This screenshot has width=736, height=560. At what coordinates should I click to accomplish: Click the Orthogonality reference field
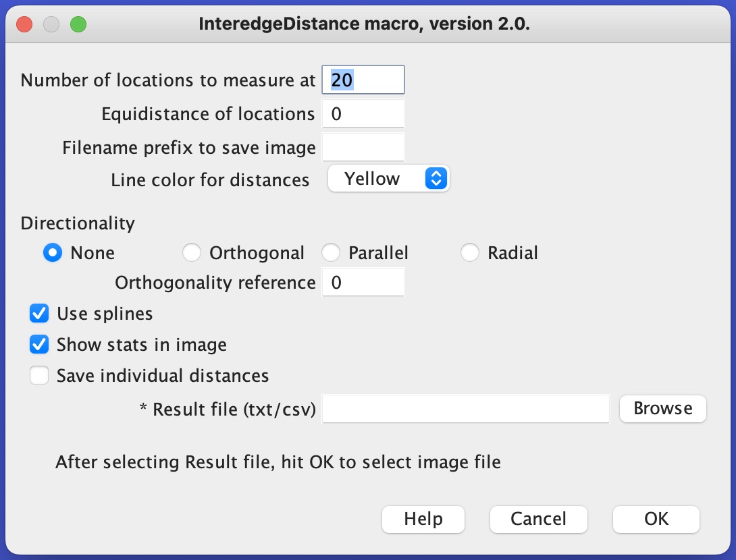[x=363, y=282]
